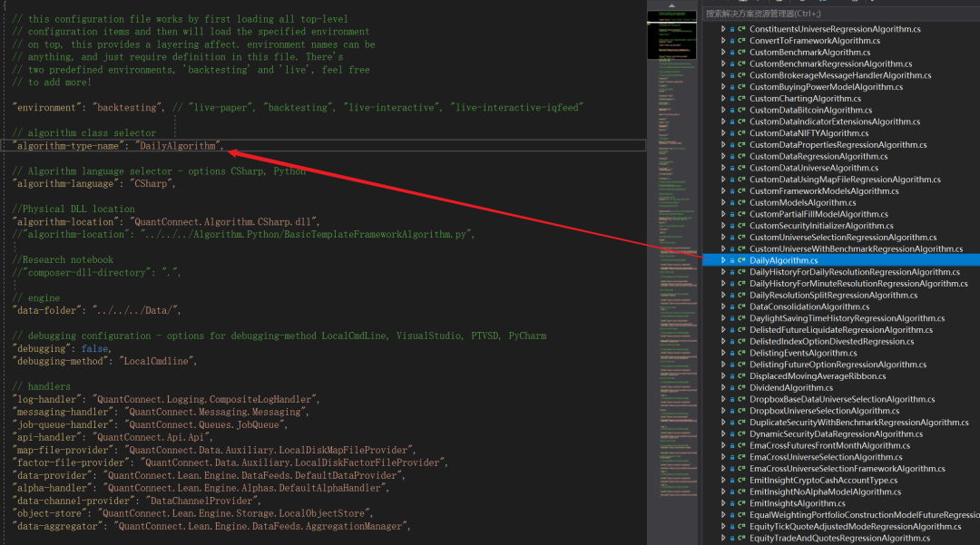Click the lock icon of DropboxBaseDataUniverseSelectionAlgorithm.cs
This screenshot has width=980, height=545.
pyautogui.click(x=732, y=400)
